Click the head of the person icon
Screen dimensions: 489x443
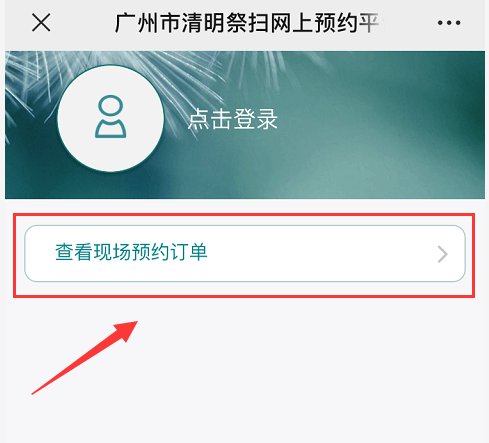(110, 106)
